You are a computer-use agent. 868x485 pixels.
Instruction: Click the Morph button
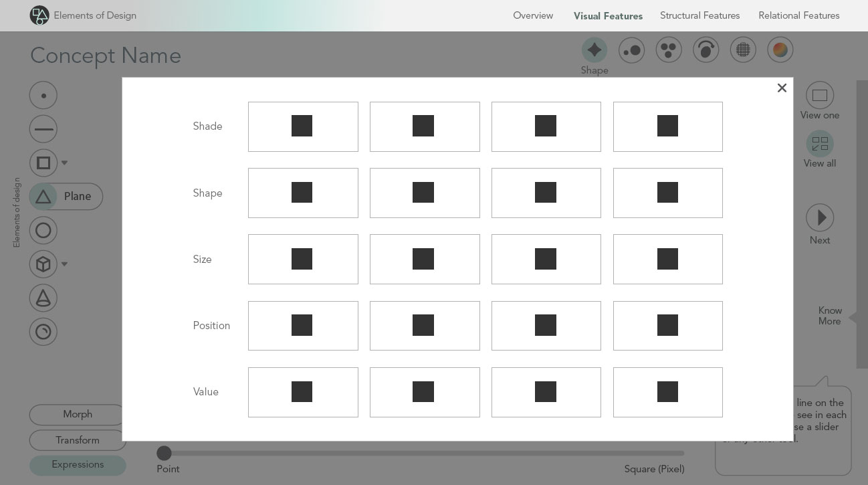(x=78, y=415)
